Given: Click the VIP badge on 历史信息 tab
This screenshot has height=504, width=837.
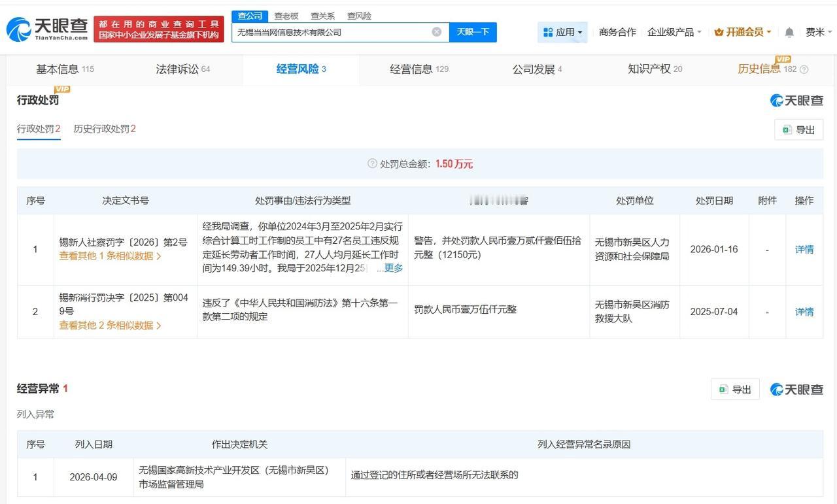Looking at the screenshot, I should click(x=783, y=60).
